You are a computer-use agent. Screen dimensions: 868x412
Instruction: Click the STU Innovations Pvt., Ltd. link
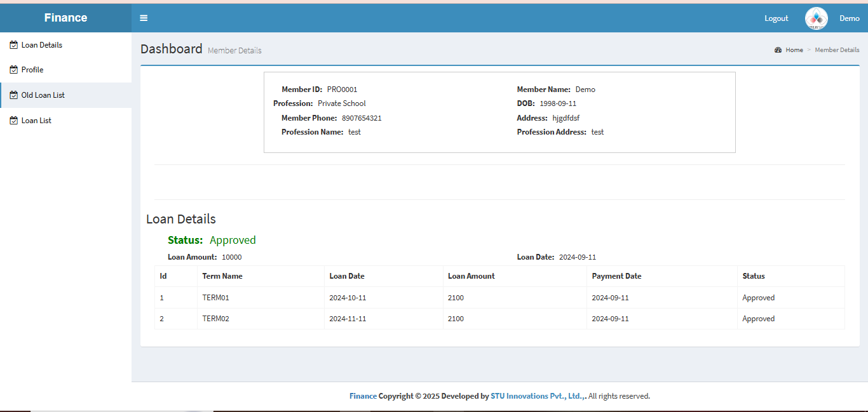coord(537,396)
